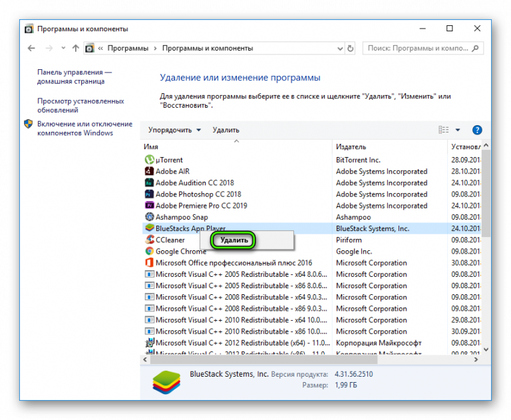Expand the chevron after Программы breadcrumb
The width and height of the screenshot is (511, 420).
click(155, 49)
